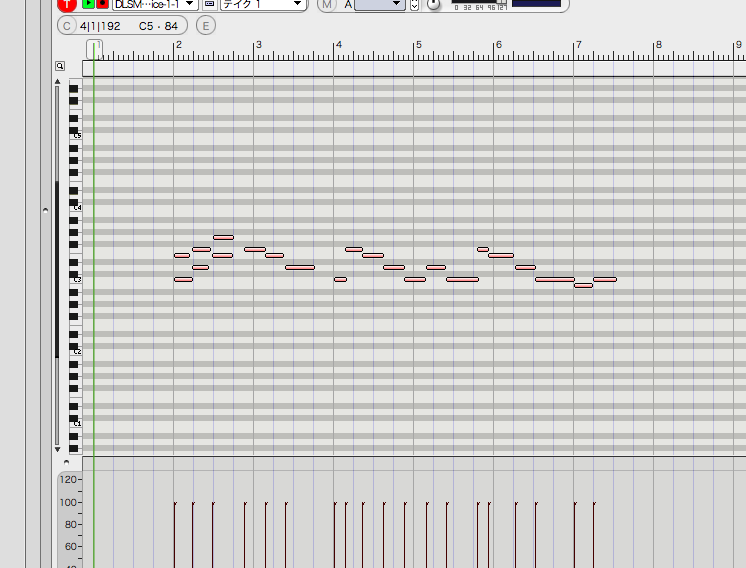Image resolution: width=746 pixels, height=568 pixels.
Task: Open the DLSM track selector dropdown
Action: [x=154, y=4]
